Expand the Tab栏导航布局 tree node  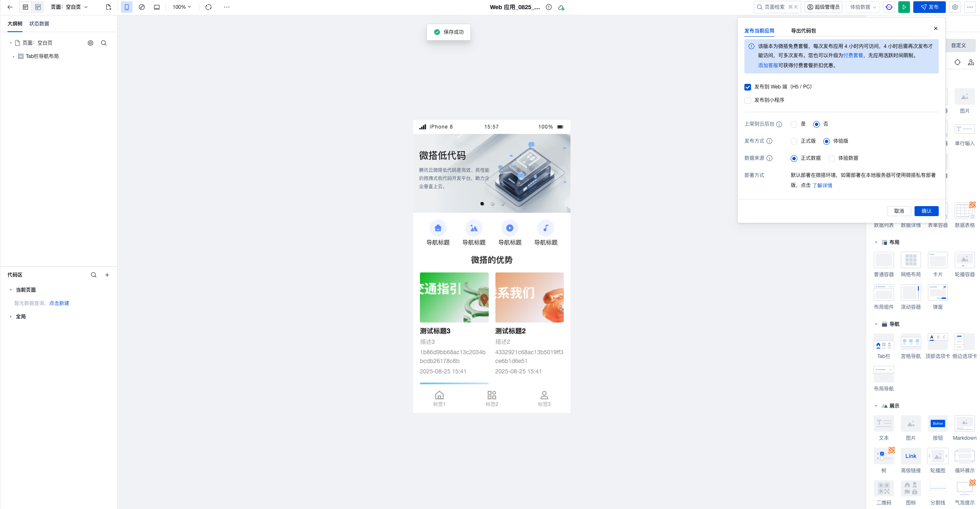point(14,56)
